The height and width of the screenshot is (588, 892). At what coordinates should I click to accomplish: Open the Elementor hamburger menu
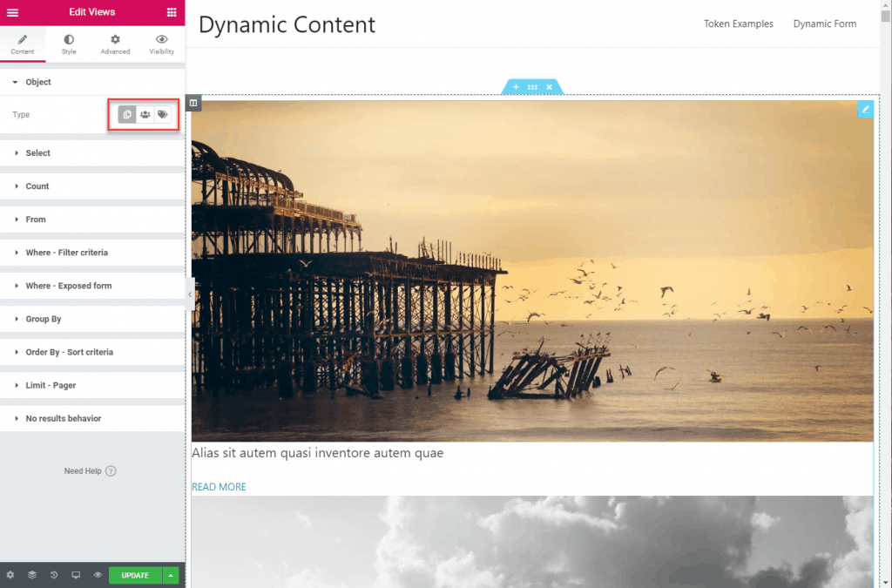(12, 12)
